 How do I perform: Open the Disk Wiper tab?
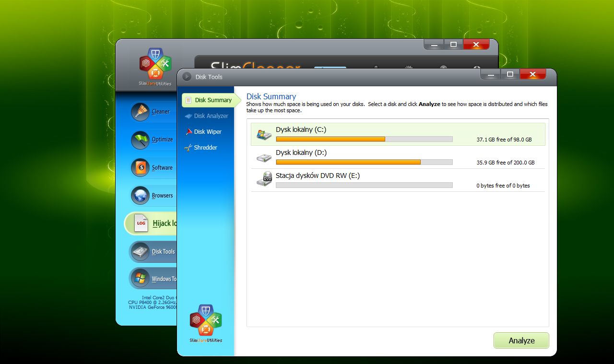204,132
